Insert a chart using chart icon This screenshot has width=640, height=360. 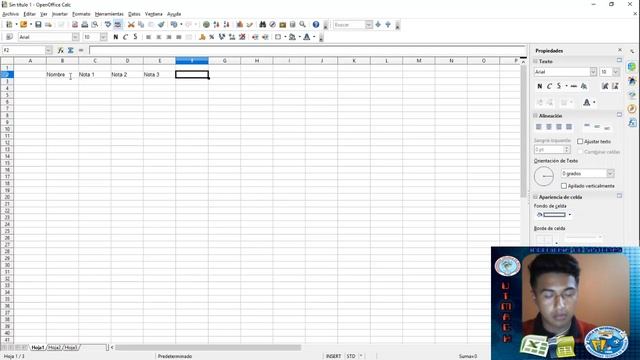[x=240, y=24]
